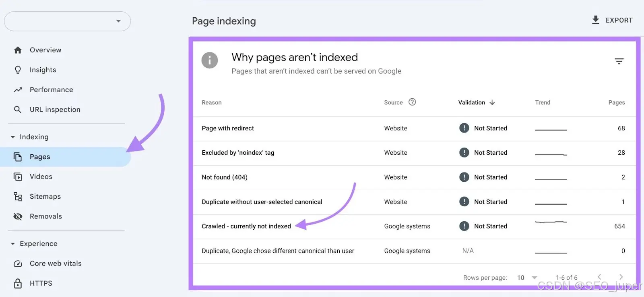The height and width of the screenshot is (297, 644).
Task: Open Crawled - currently not indexed reason
Action: [246, 226]
